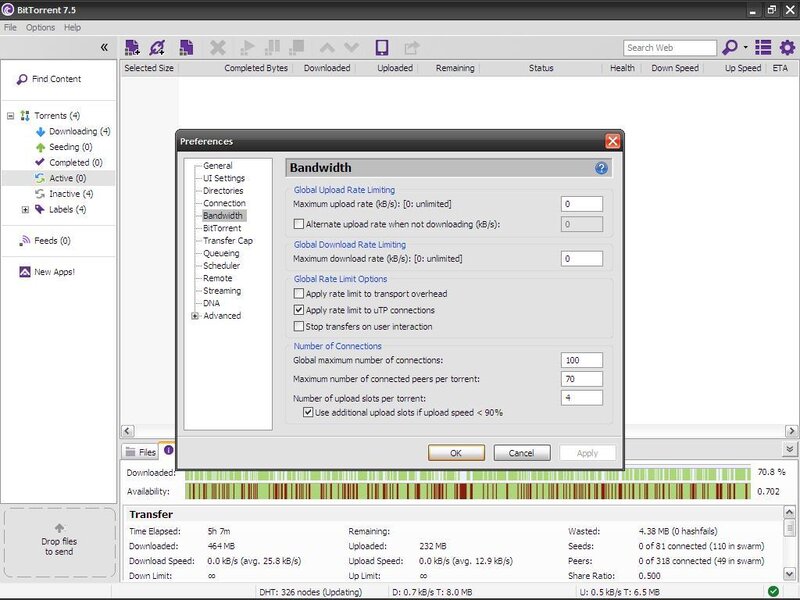
Task: Uncheck Apply rate limit to uTP connections
Action: pyautogui.click(x=298, y=310)
